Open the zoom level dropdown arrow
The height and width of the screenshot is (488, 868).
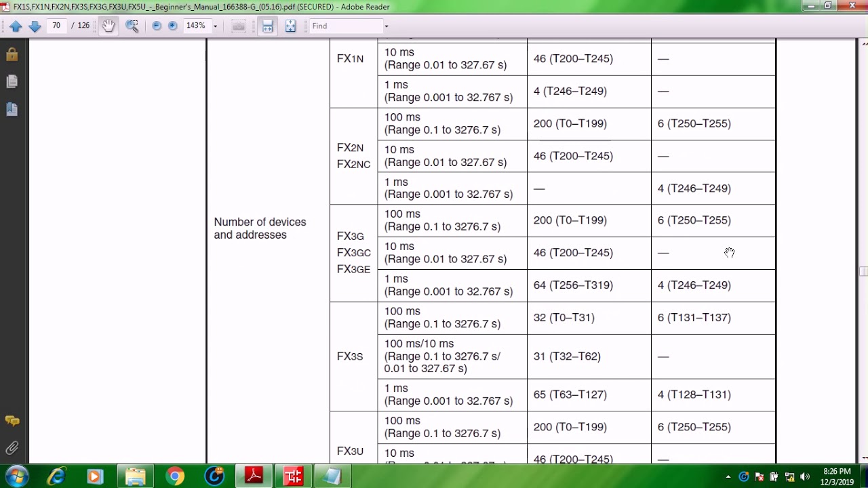point(216,26)
